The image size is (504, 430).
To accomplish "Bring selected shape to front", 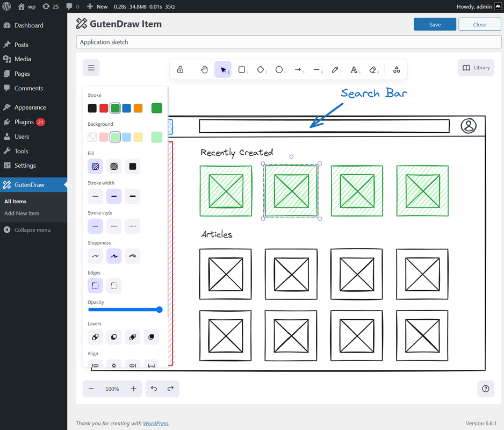I will coord(151,337).
